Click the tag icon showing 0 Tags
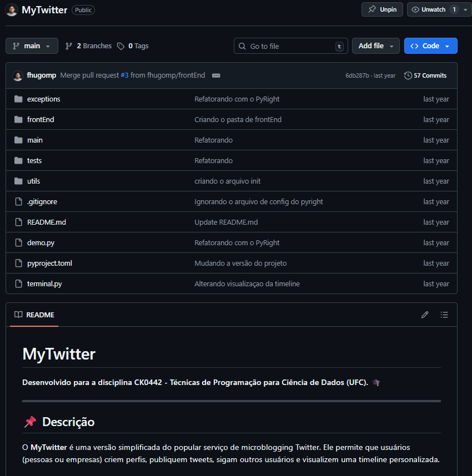 tap(121, 46)
